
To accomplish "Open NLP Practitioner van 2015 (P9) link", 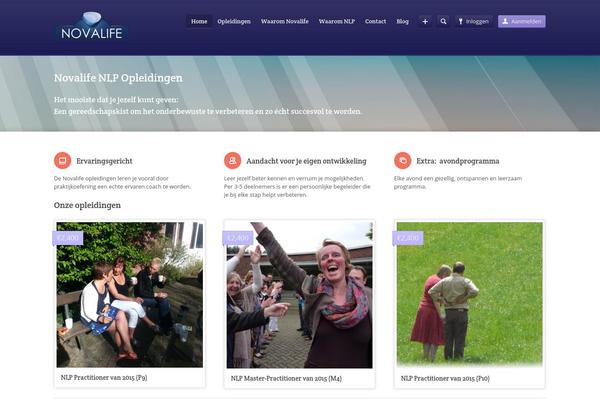I will click(104, 377).
